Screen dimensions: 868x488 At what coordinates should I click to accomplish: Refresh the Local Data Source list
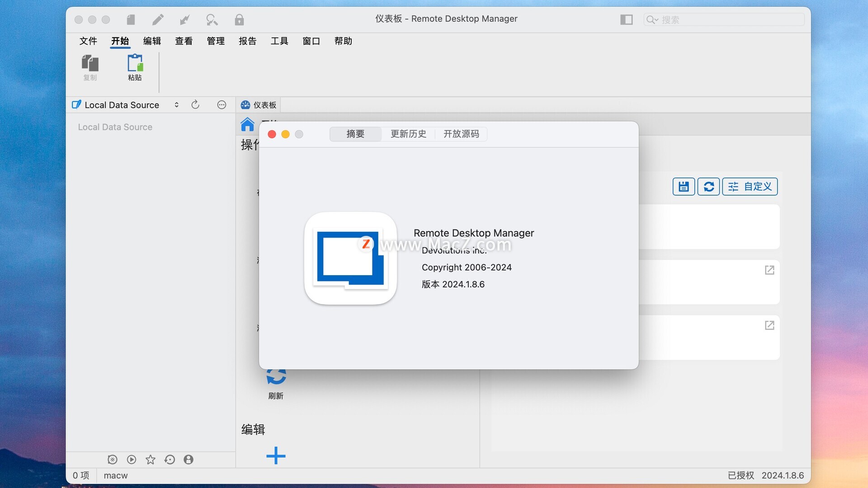pyautogui.click(x=195, y=105)
